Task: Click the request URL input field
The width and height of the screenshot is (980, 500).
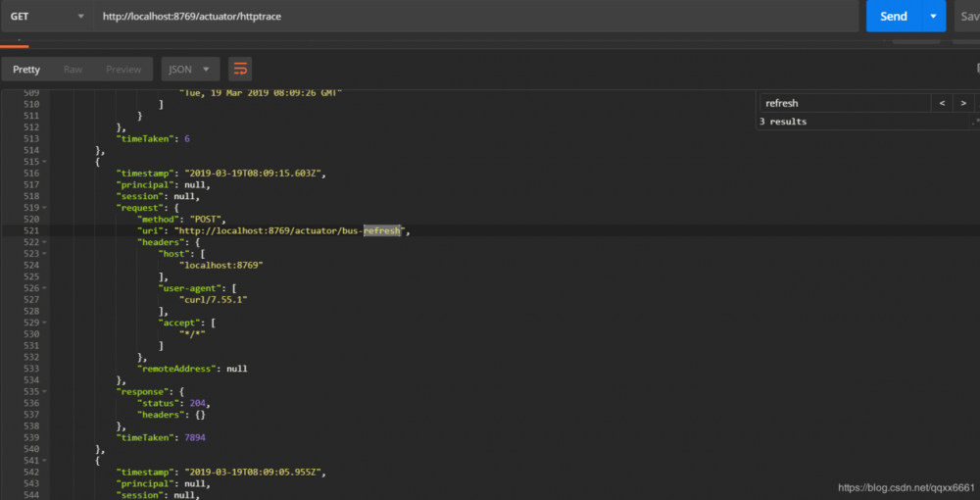Action: click(470, 17)
